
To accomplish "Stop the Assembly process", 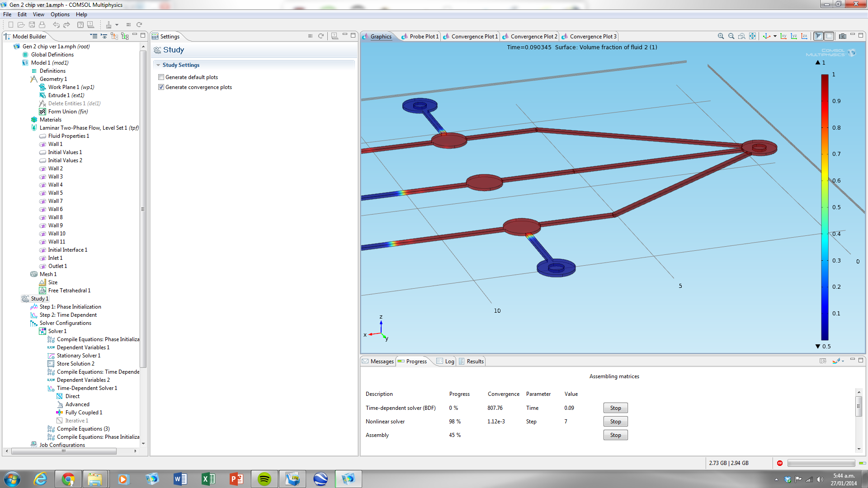I will click(x=615, y=435).
